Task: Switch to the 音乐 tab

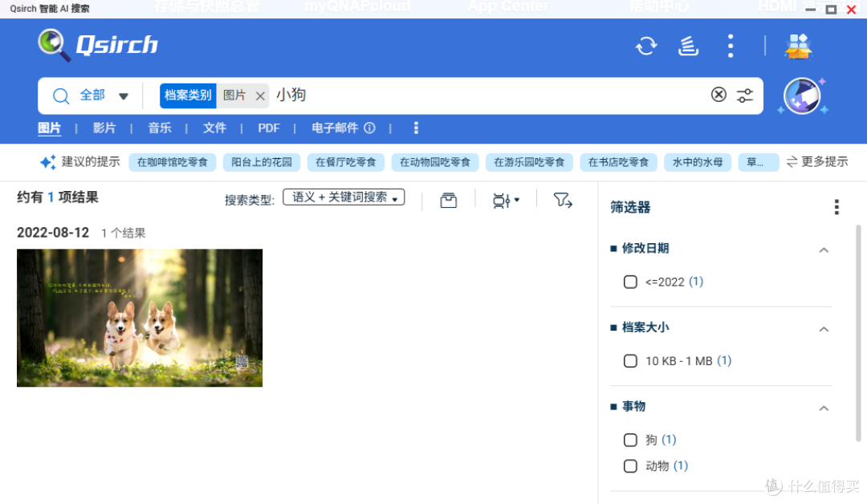Action: coord(159,128)
